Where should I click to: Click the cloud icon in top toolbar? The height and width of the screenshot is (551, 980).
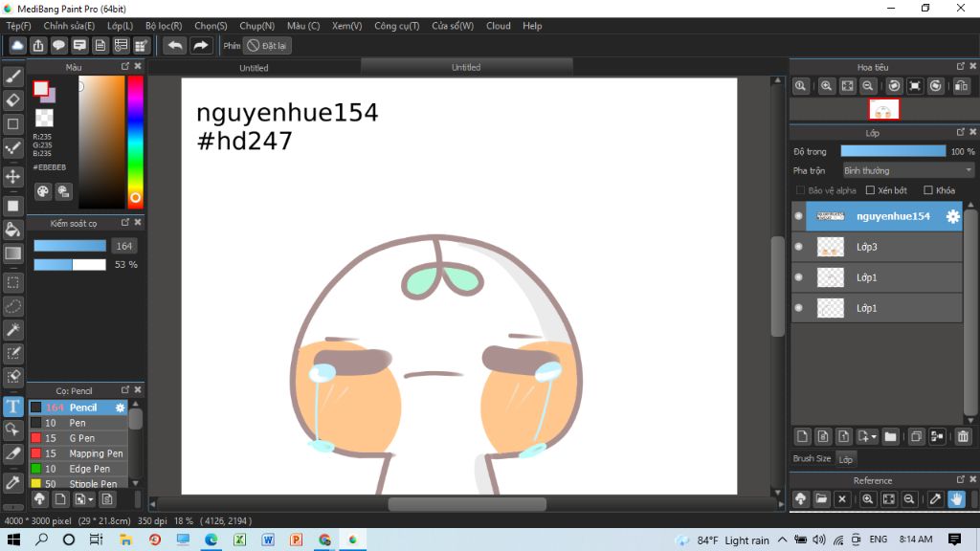click(17, 46)
